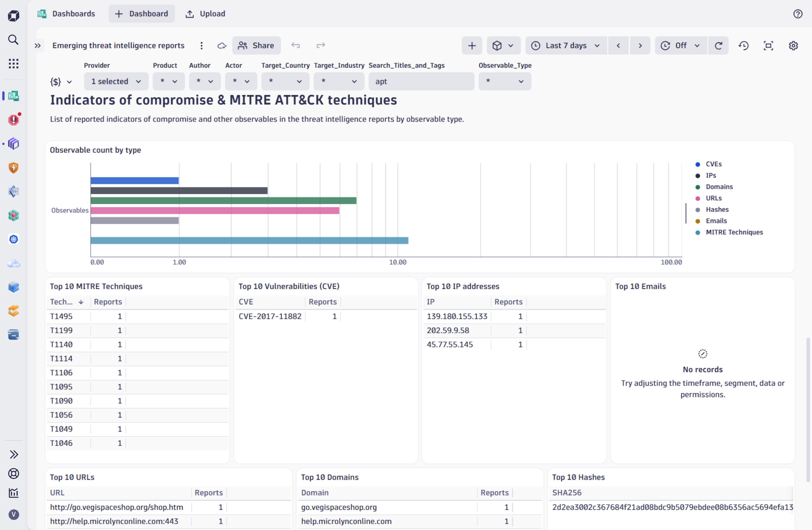Open version history clock icon
Screen dimensions: 812x530
pos(744,45)
